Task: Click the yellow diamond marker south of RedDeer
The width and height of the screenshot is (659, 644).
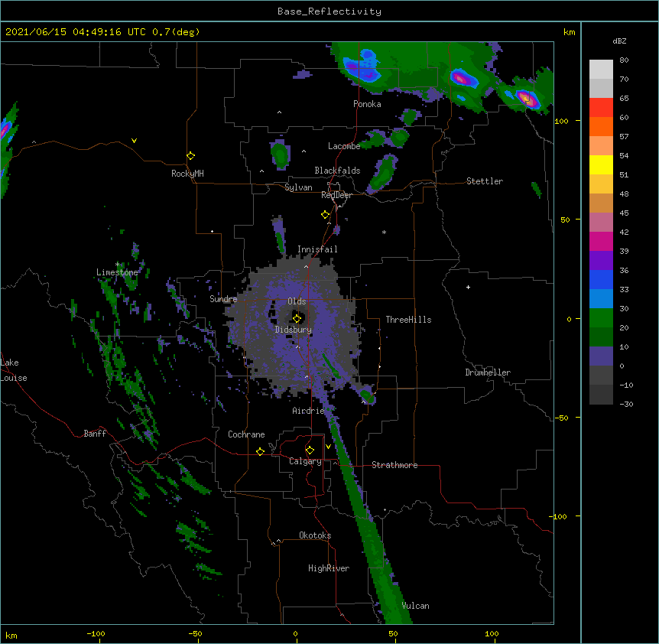Action: tap(325, 215)
